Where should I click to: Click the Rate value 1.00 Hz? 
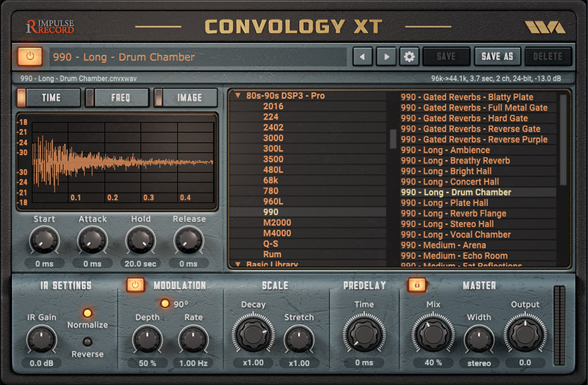pyautogui.click(x=193, y=363)
